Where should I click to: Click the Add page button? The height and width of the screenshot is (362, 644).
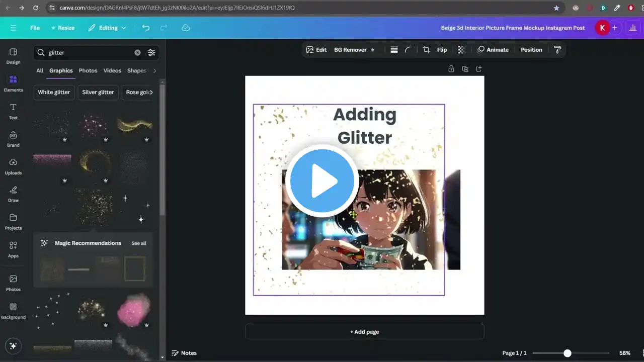pos(365,332)
